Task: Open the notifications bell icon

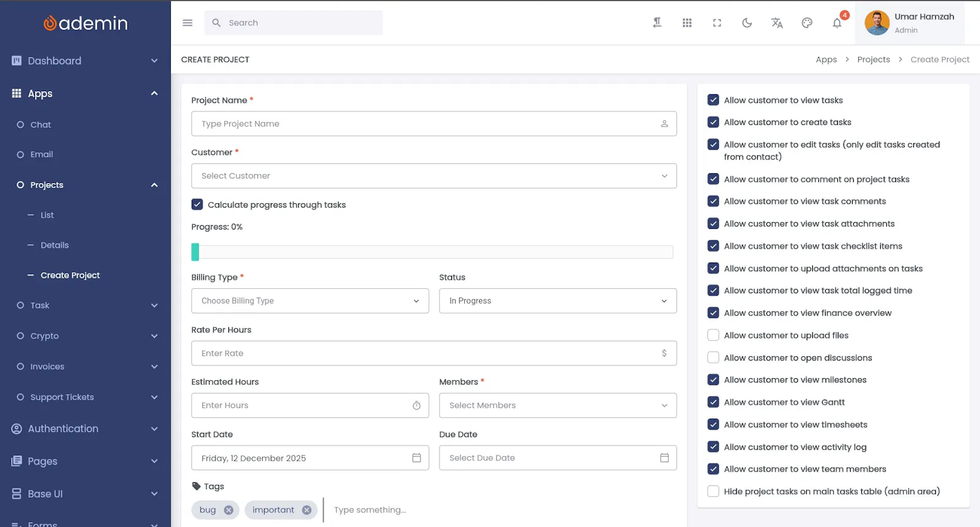Action: click(x=837, y=23)
